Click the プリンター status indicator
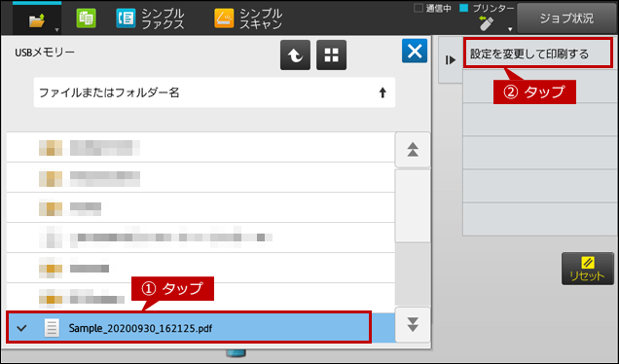Image resolution: width=619 pixels, height=364 pixels. pyautogui.click(x=488, y=9)
